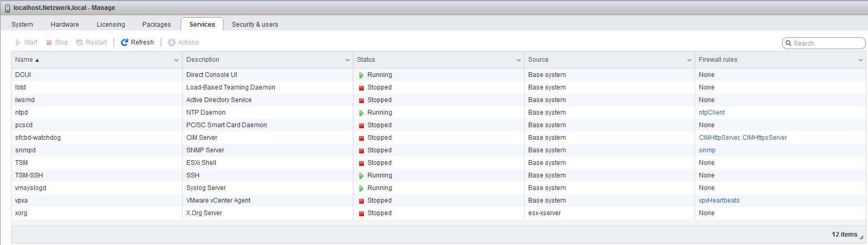Open the Name column dropdown arrow
The image size is (868, 245).
(176, 60)
